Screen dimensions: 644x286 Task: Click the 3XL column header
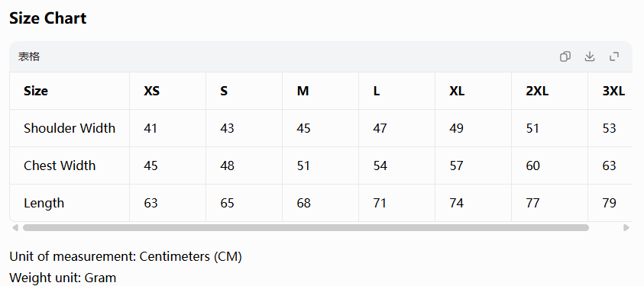point(613,91)
